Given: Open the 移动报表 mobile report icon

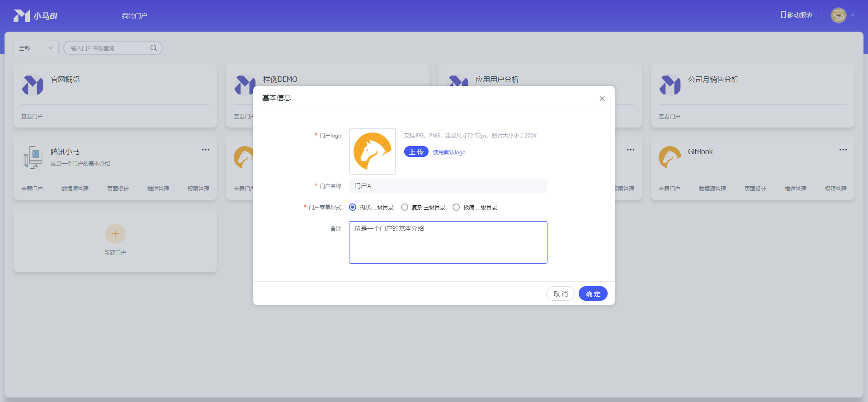Looking at the screenshot, I should (x=783, y=15).
